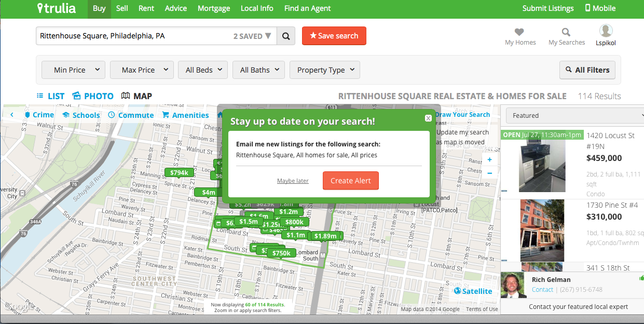Expand the All Baths dropdown
Viewport: 644px width, 324px height.
click(258, 70)
